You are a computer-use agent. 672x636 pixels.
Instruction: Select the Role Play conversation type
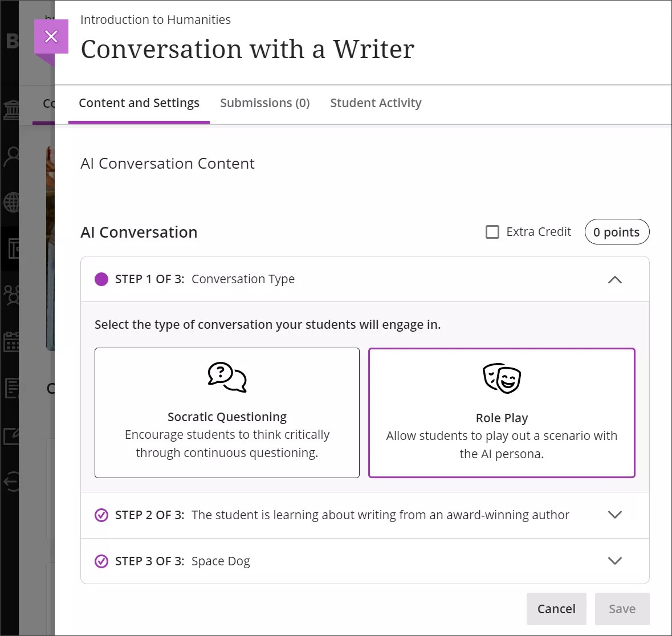502,413
